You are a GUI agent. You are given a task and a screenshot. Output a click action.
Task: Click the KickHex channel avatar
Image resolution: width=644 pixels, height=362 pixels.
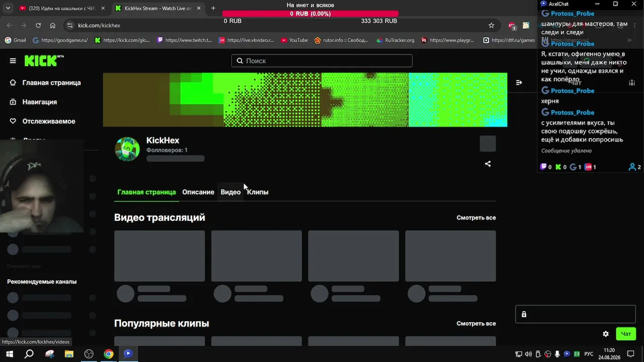[127, 149]
